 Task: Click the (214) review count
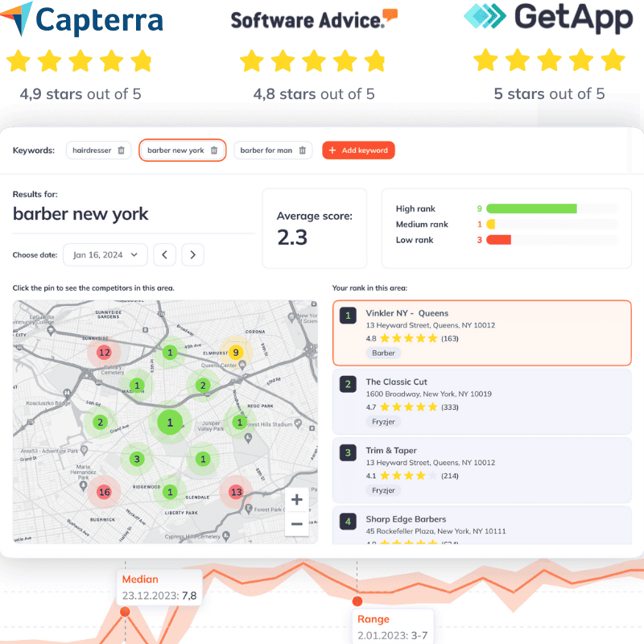coord(450,476)
